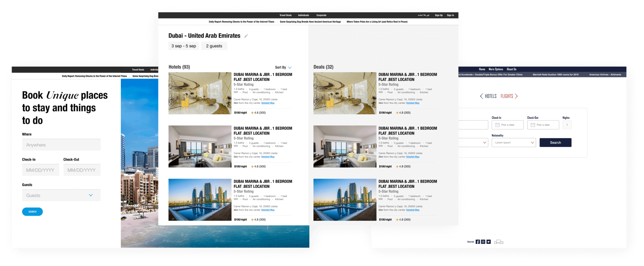Click the pencil edit icon beside Dubai title
644x266 pixels.
pyautogui.click(x=246, y=36)
